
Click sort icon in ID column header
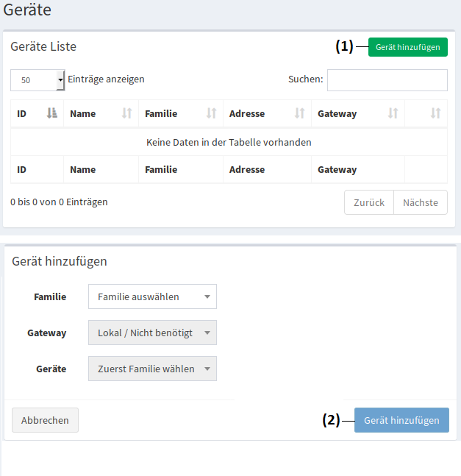(x=51, y=113)
